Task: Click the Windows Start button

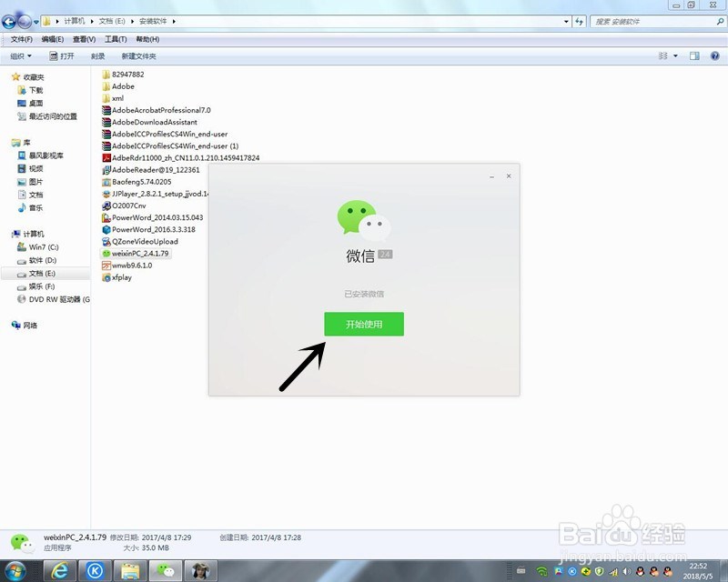Action: pyautogui.click(x=15, y=570)
